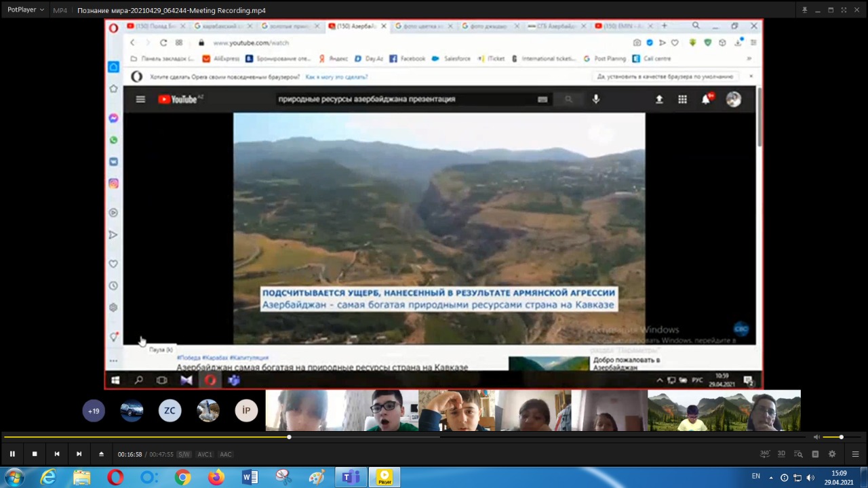Toggle 360° video mode
The height and width of the screenshot is (488, 868).
[765, 454]
